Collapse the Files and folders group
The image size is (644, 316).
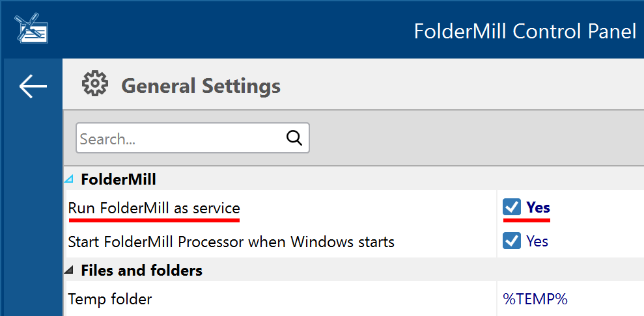coord(70,270)
